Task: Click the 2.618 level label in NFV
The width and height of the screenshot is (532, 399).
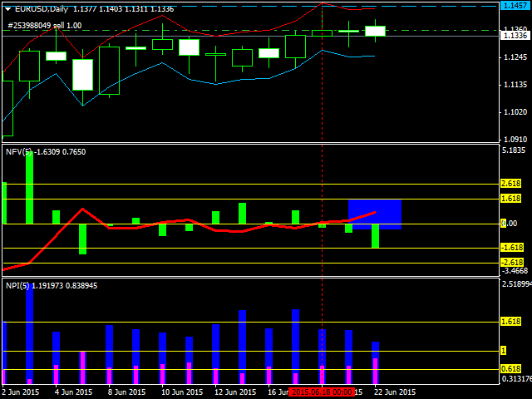Action: click(511, 184)
